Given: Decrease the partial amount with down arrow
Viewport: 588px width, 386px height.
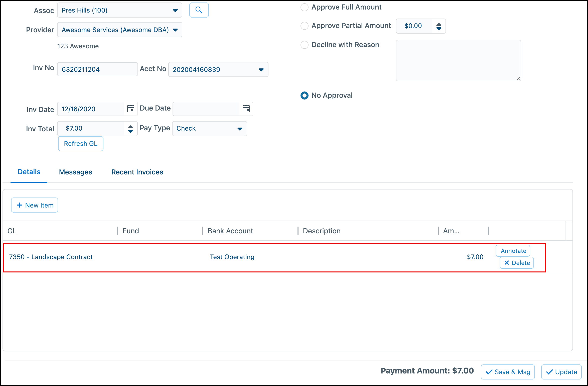Looking at the screenshot, I should pyautogui.click(x=438, y=29).
